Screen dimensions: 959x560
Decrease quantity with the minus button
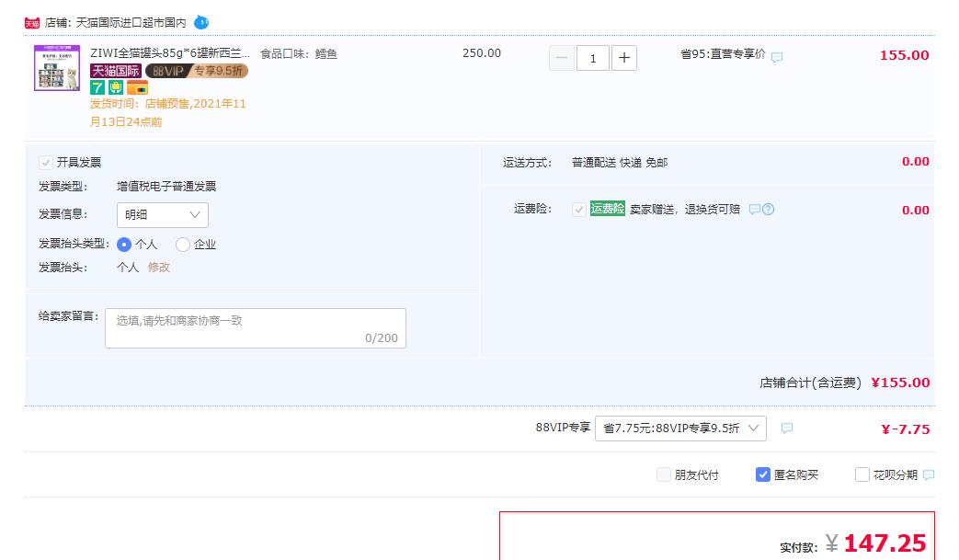tap(563, 58)
